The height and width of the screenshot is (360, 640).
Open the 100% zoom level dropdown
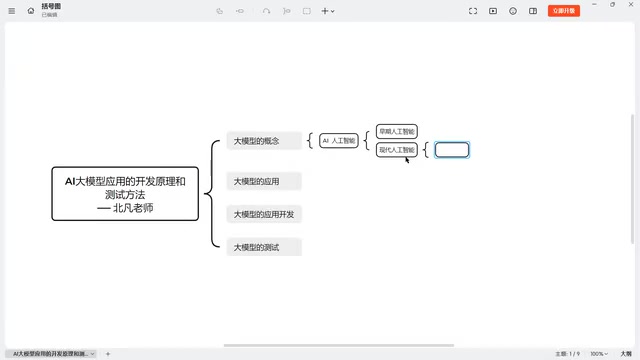pos(599,354)
